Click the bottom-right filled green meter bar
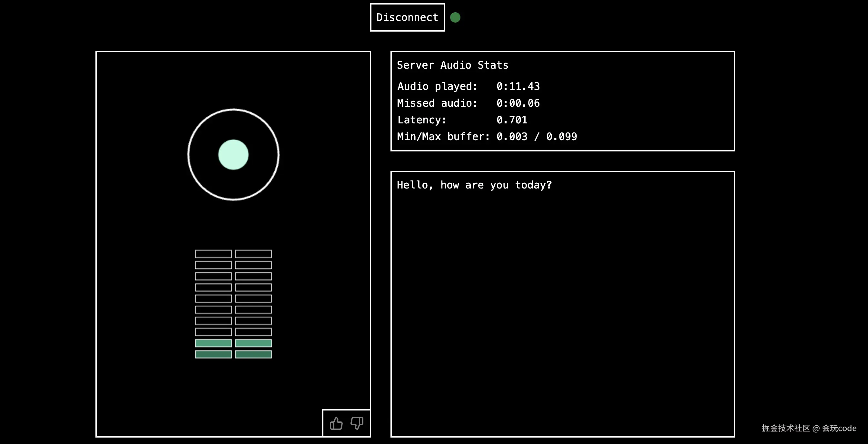 tap(253, 354)
